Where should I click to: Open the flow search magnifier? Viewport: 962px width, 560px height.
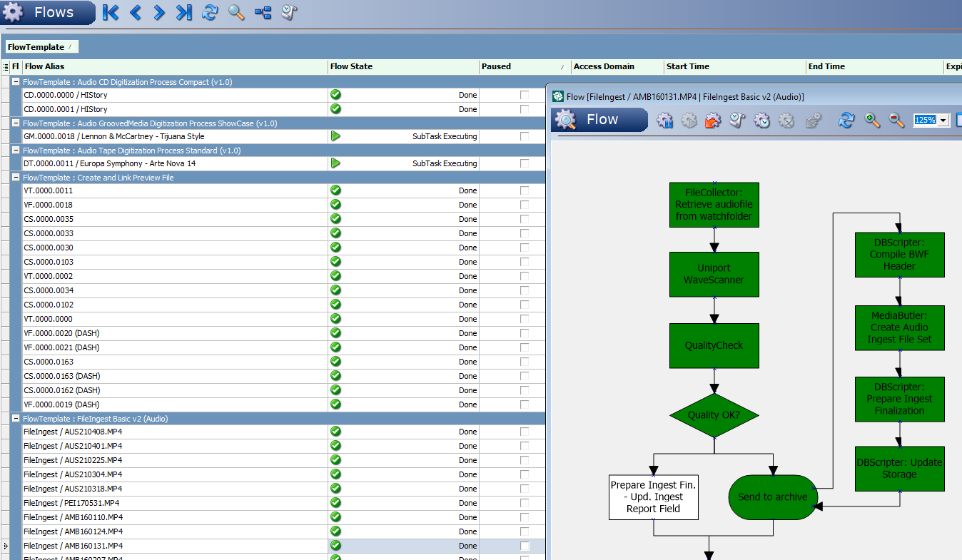(x=236, y=13)
